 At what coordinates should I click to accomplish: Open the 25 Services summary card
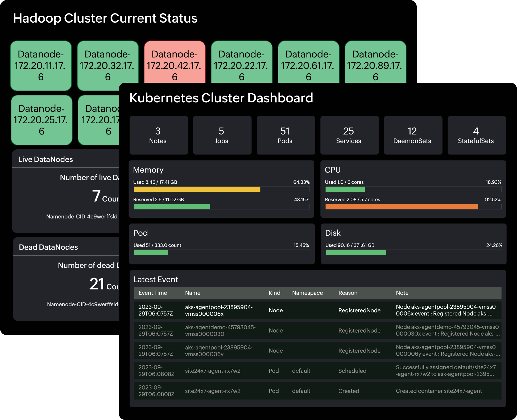click(x=350, y=135)
